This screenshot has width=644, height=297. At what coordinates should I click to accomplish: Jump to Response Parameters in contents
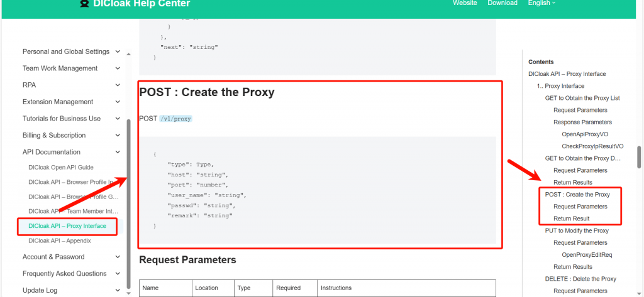pyautogui.click(x=582, y=122)
